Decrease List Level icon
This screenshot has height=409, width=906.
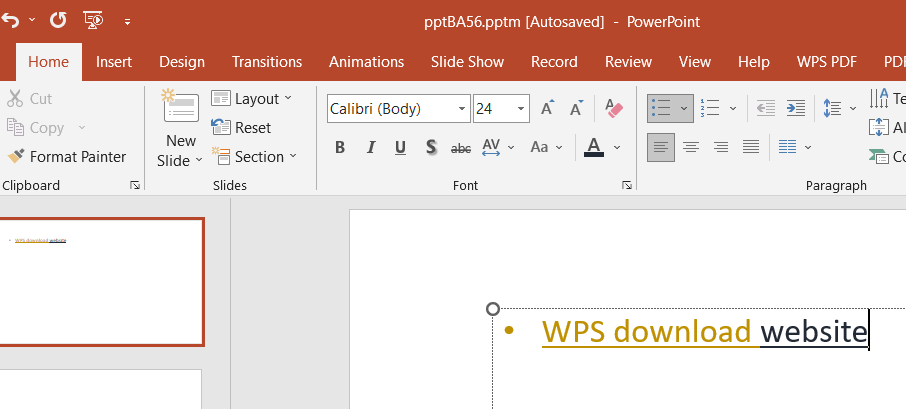(x=766, y=108)
